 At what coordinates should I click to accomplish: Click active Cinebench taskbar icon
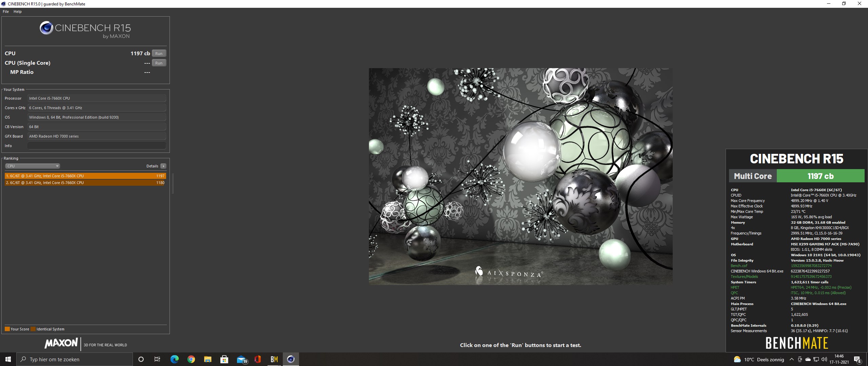291,359
